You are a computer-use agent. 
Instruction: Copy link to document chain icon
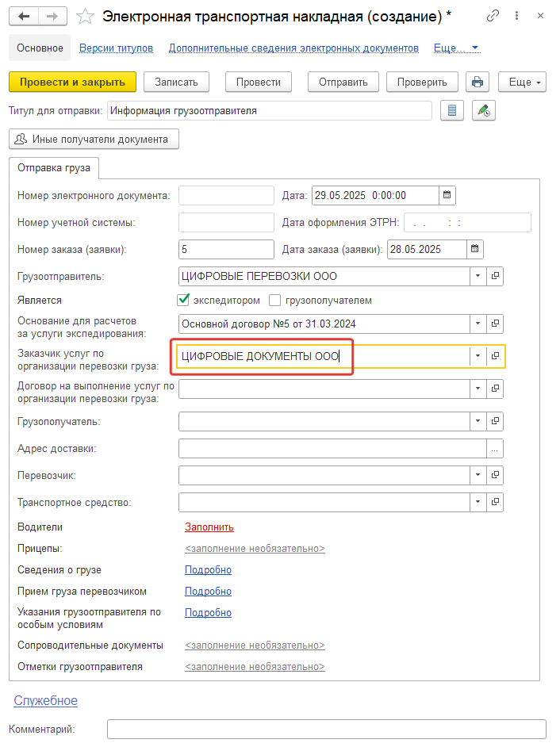[493, 16]
